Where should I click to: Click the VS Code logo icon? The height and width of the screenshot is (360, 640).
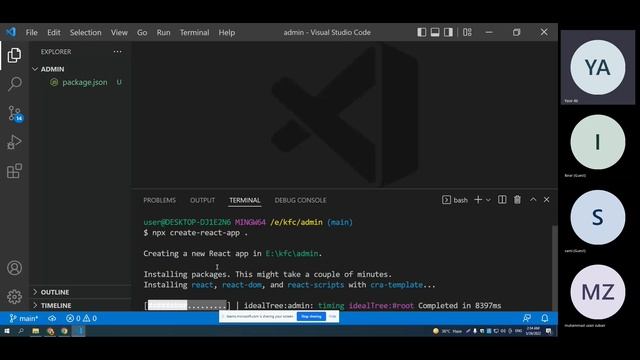click(x=11, y=32)
